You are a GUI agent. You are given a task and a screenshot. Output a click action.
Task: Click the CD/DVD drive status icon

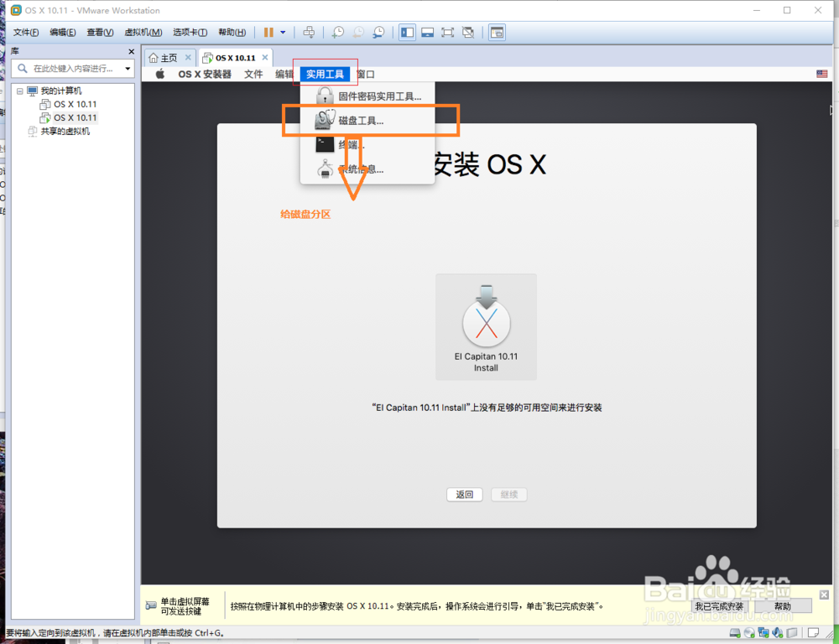pyautogui.click(x=749, y=633)
